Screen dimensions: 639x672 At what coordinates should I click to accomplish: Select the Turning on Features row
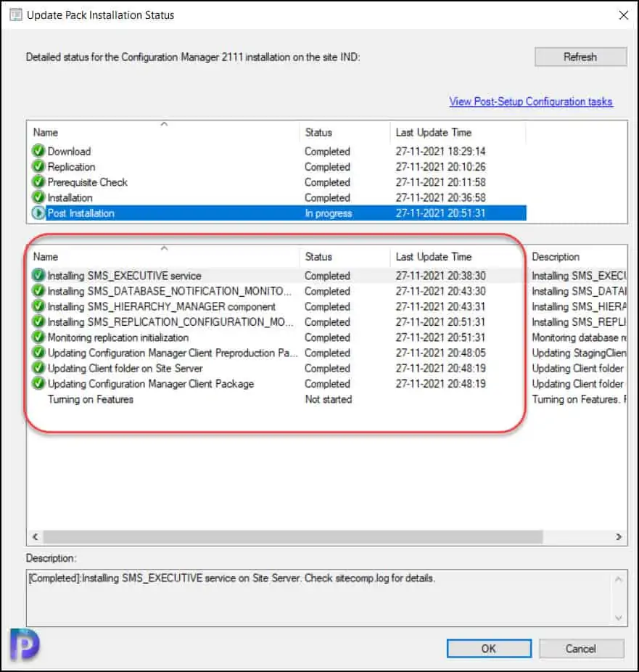click(328, 398)
